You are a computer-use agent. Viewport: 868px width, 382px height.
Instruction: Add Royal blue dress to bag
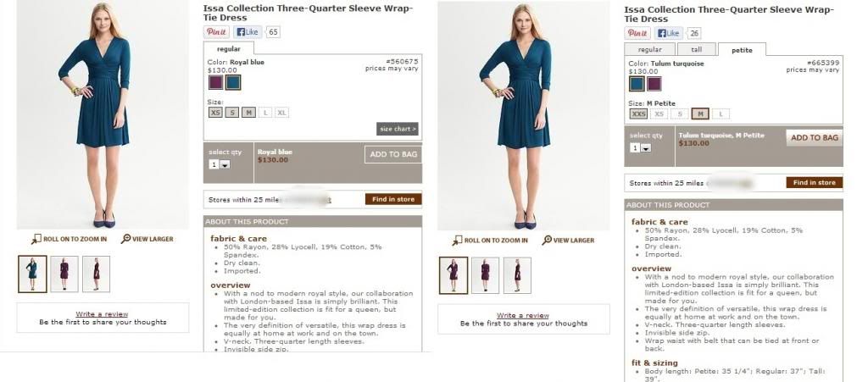pos(393,154)
